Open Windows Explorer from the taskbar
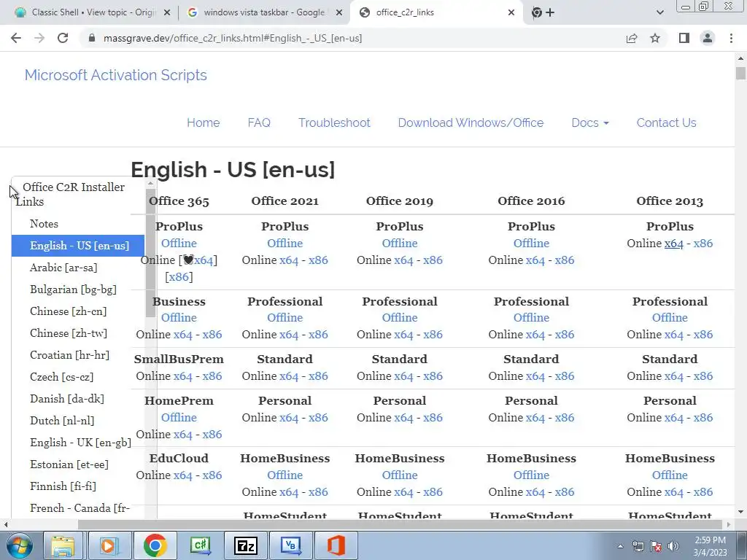 pyautogui.click(x=63, y=545)
